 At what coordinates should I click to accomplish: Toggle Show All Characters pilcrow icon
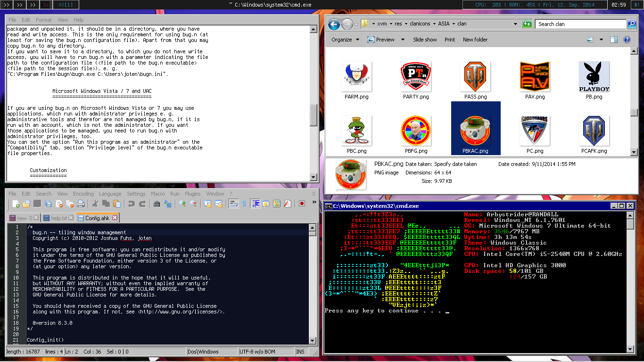click(x=244, y=204)
